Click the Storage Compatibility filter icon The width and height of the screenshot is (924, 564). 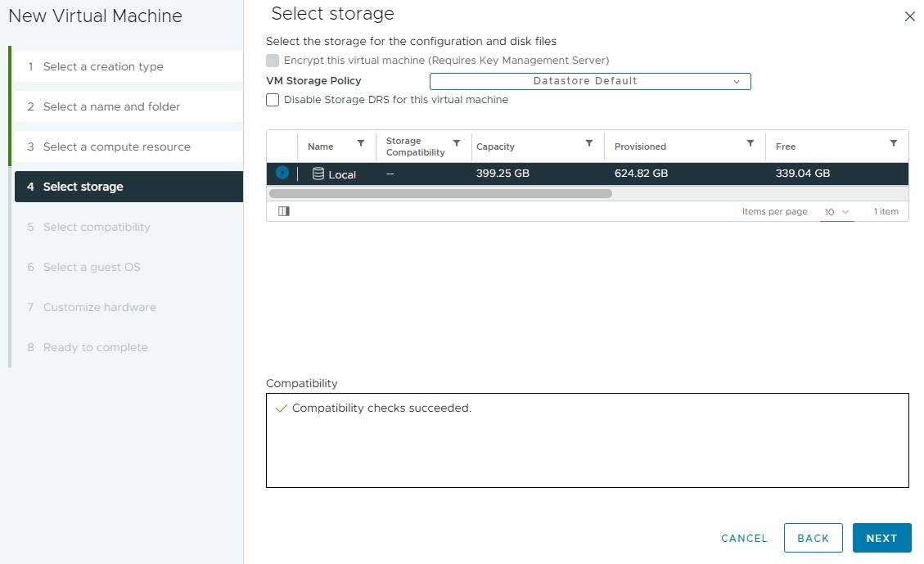457,143
